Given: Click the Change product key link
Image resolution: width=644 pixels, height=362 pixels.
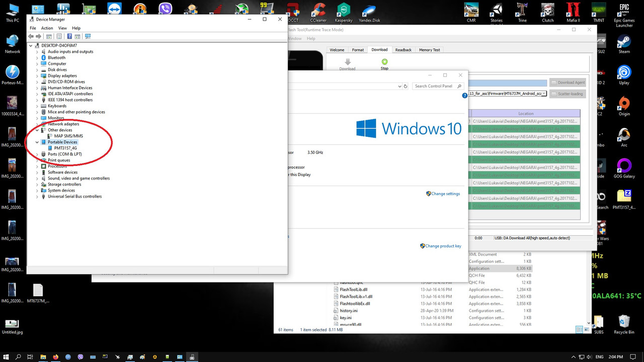Looking at the screenshot, I should 443,246.
